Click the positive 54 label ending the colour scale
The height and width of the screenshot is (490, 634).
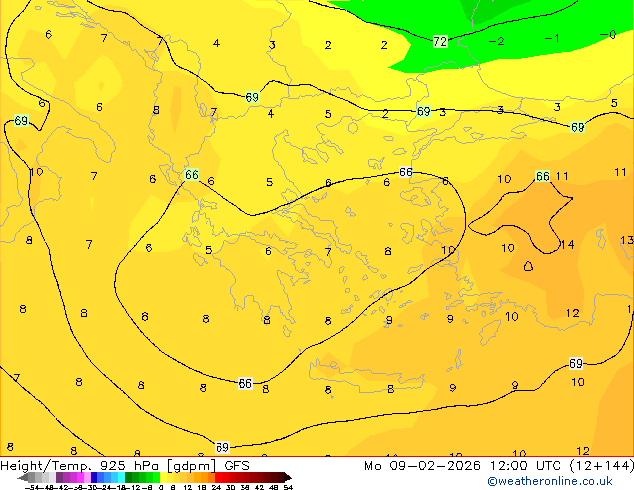tap(288, 487)
